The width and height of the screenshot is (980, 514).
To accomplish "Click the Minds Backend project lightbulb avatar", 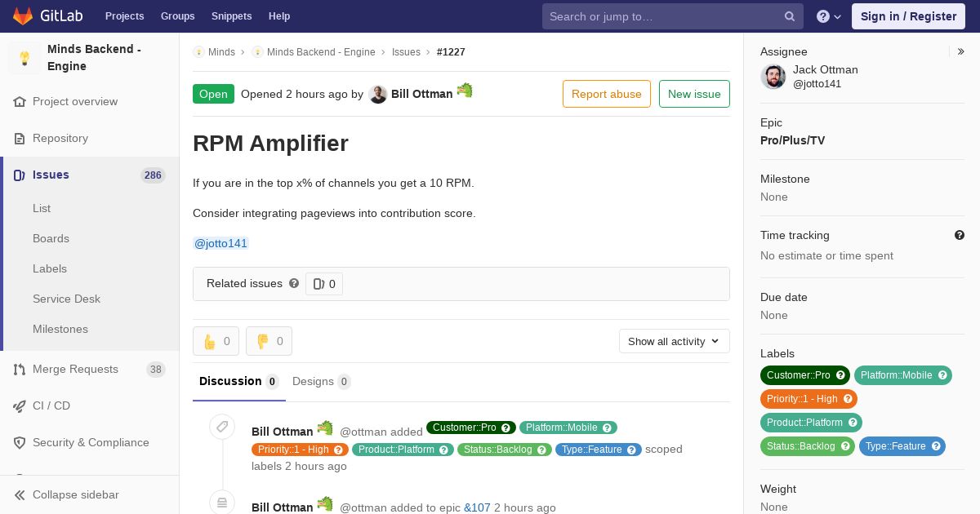I will click(24, 58).
